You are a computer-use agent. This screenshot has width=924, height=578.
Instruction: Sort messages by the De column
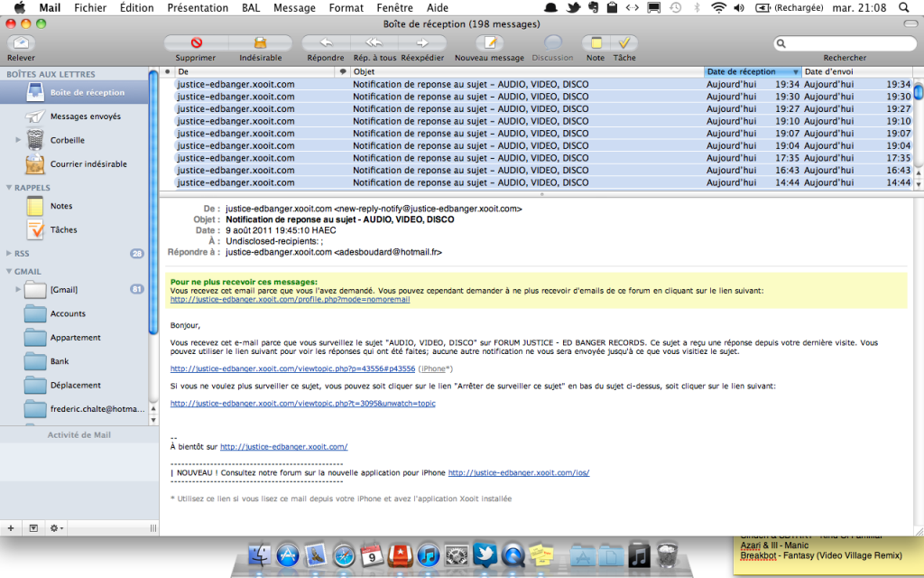254,72
